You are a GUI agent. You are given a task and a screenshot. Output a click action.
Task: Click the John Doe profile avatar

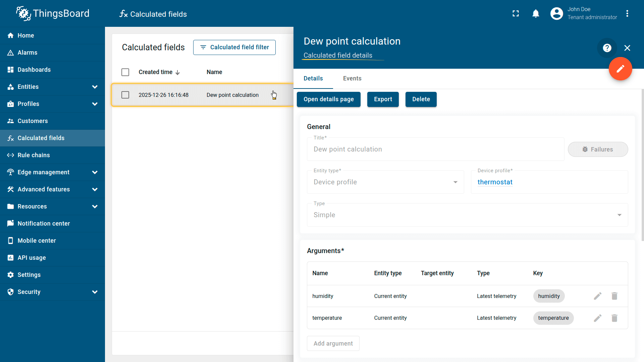click(x=556, y=13)
